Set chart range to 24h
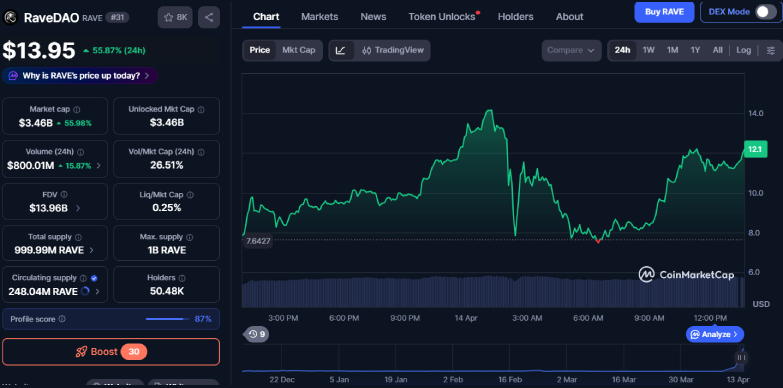 (622, 50)
